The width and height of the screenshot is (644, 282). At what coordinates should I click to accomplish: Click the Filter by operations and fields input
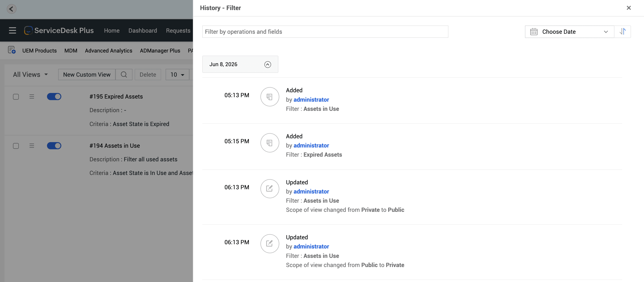click(x=325, y=32)
